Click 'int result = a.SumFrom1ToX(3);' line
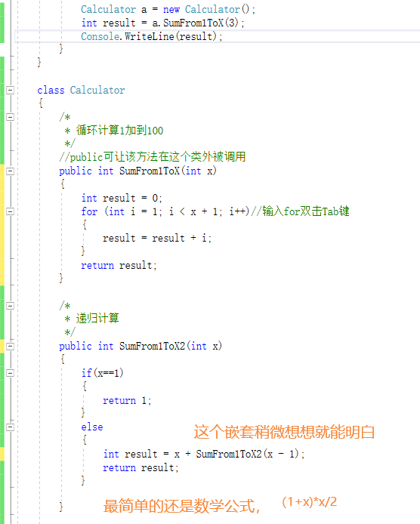 point(163,23)
